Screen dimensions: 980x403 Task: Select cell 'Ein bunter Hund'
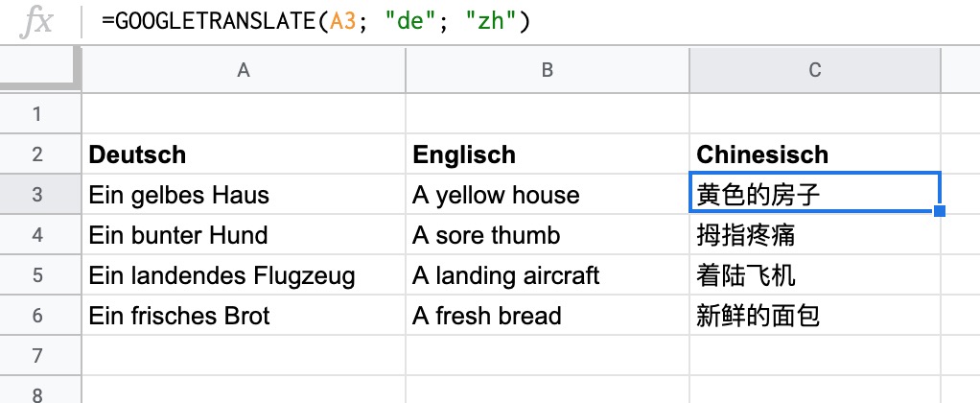pyautogui.click(x=244, y=235)
